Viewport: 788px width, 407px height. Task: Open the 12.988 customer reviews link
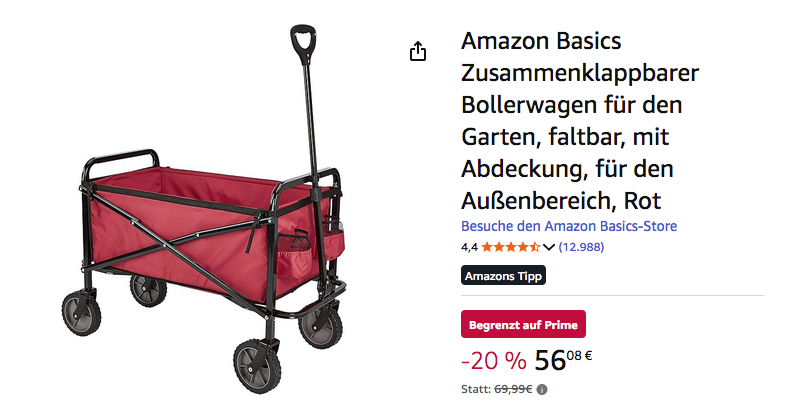point(581,247)
